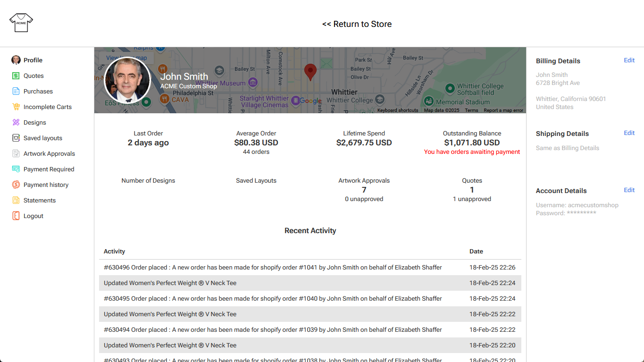
Task: Click the Designs sidebar icon
Action: [16, 123]
